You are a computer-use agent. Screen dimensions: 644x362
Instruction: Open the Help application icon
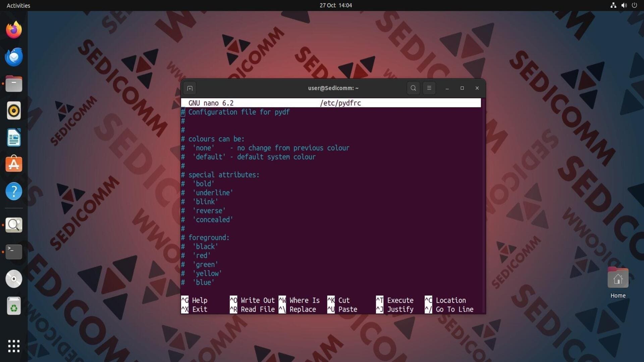pyautogui.click(x=14, y=191)
